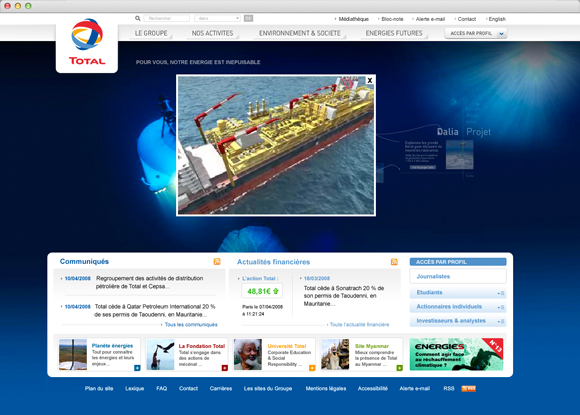Click the Accès par profil panel header
Image resolution: width=580 pixels, height=415 pixels.
[x=458, y=262]
